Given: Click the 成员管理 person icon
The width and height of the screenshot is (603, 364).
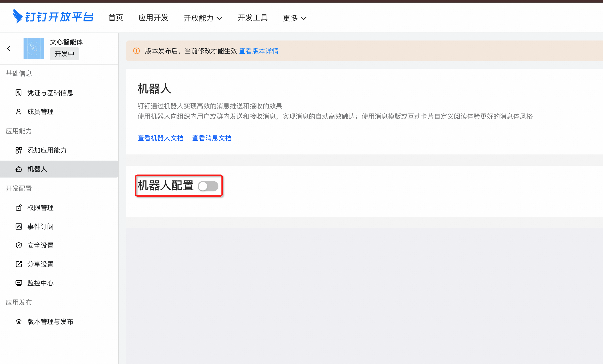Looking at the screenshot, I should [19, 112].
